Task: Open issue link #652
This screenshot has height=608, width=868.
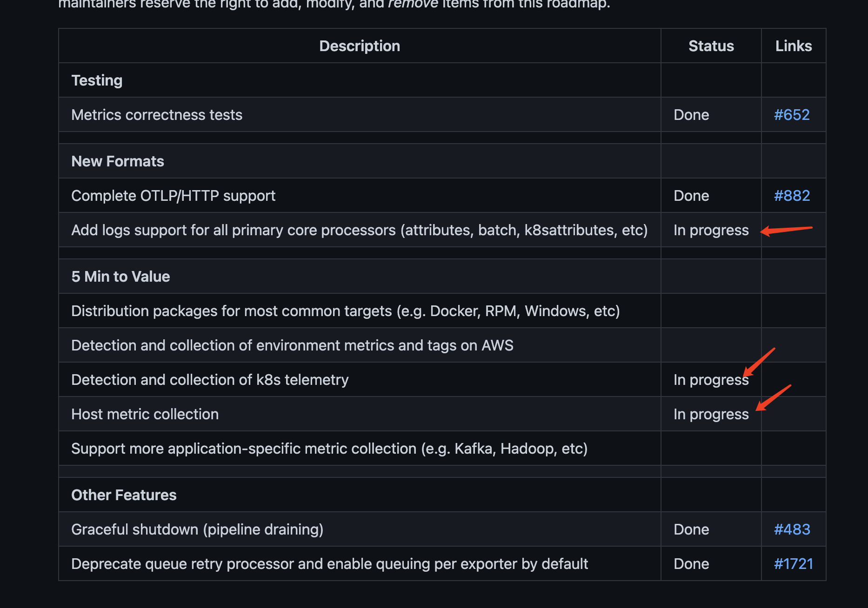Action: (792, 115)
